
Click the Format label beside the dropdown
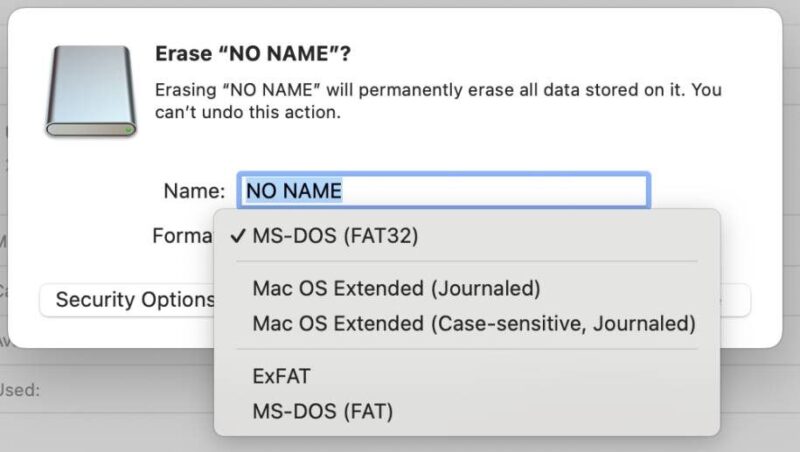tap(183, 237)
